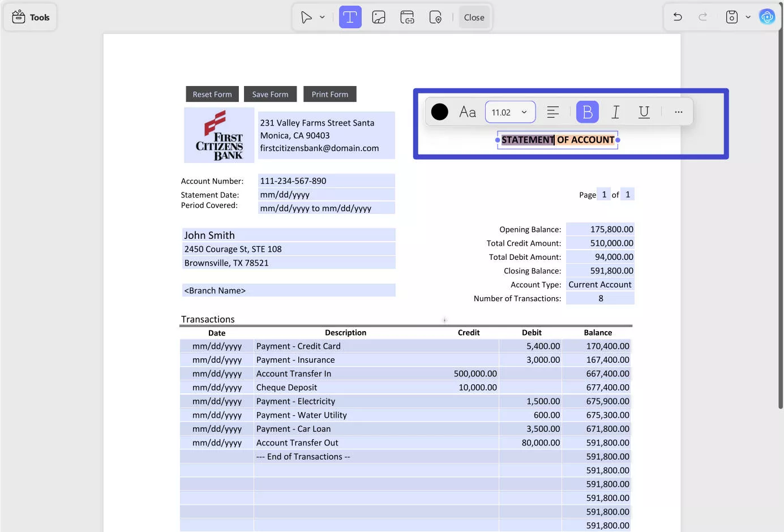The height and width of the screenshot is (532, 784).
Task: Select the text editing tool
Action: pyautogui.click(x=350, y=18)
